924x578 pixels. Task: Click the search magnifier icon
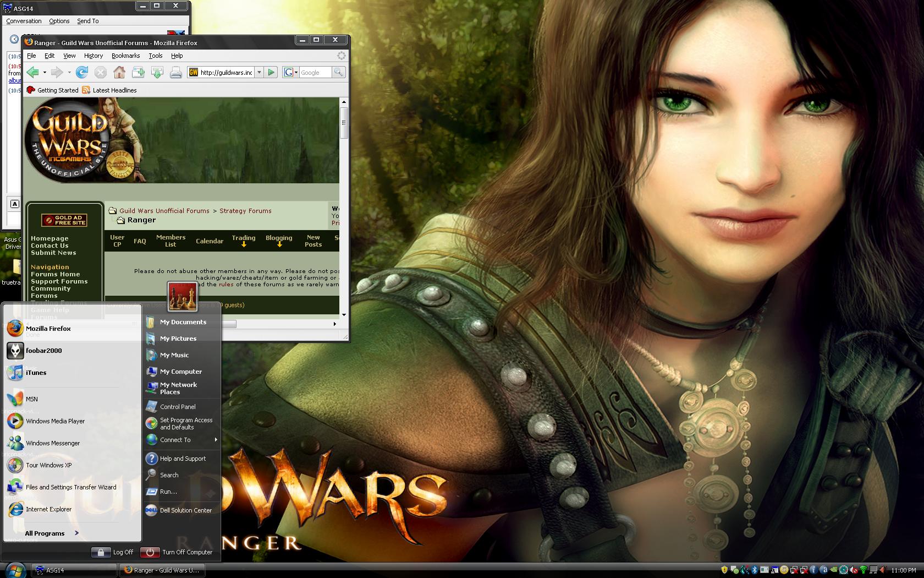click(339, 72)
